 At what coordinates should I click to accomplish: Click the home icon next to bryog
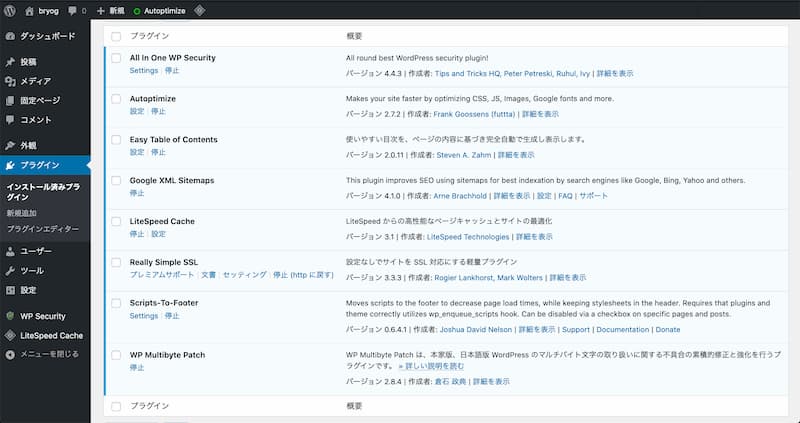30,11
